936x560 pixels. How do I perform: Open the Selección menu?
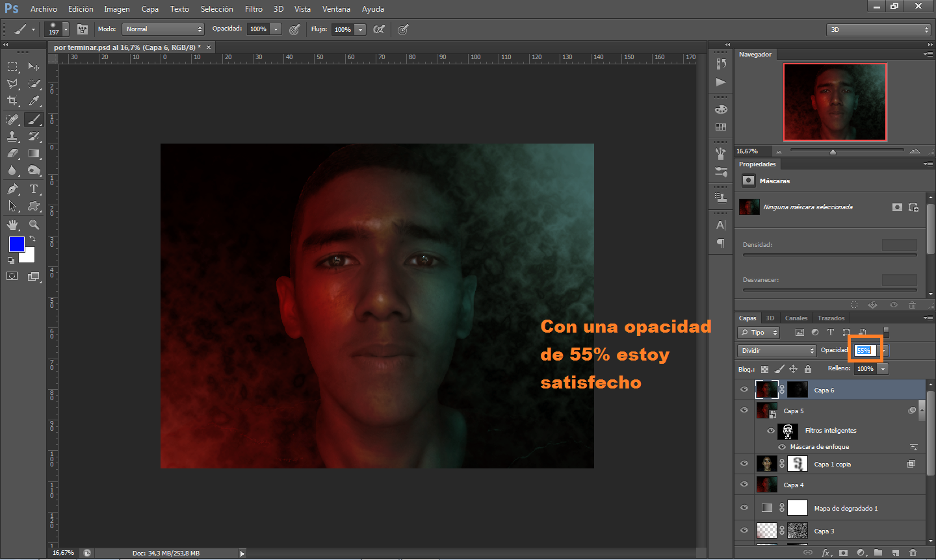point(217,9)
